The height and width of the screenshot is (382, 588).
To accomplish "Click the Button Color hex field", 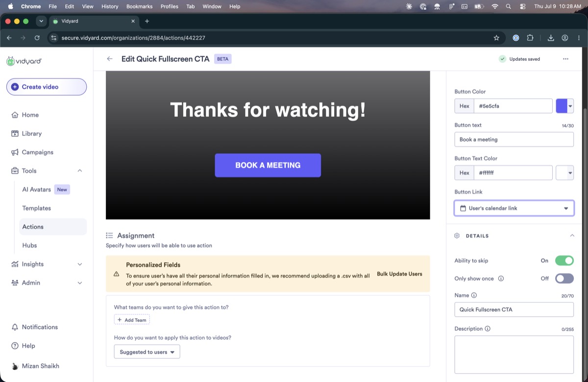I will 513,106.
